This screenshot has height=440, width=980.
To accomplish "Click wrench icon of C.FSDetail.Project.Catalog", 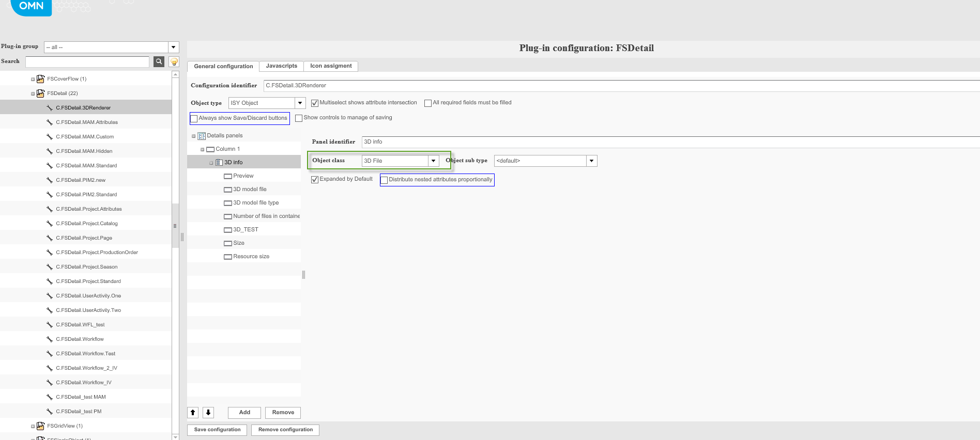I will click(x=50, y=224).
